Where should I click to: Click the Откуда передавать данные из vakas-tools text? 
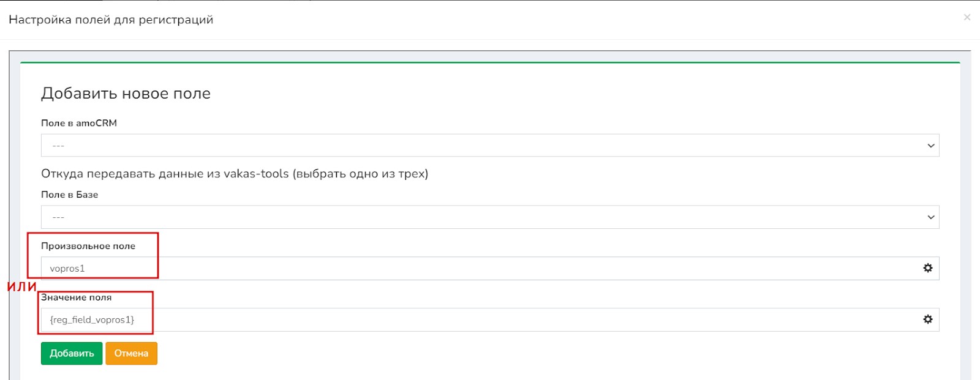point(235,174)
